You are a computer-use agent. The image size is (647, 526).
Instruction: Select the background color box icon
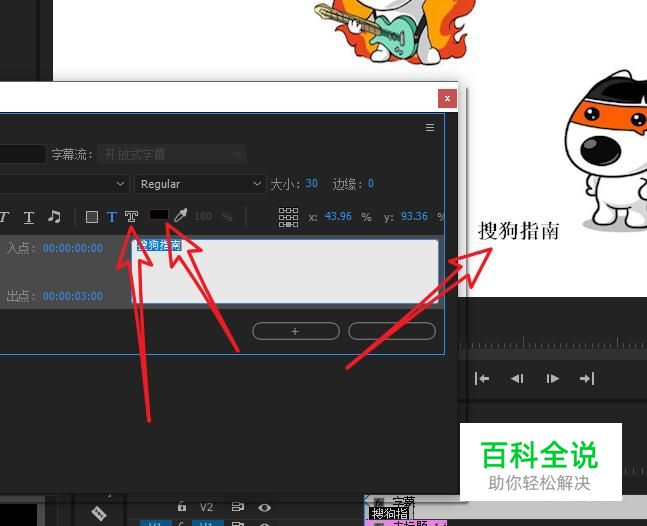pyautogui.click(x=92, y=217)
